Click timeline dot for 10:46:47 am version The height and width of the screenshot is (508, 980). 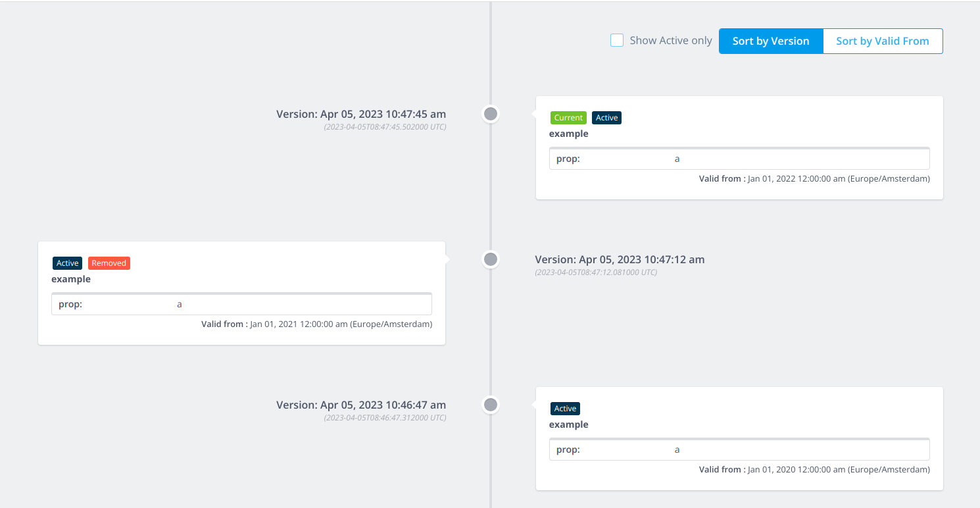click(x=490, y=405)
